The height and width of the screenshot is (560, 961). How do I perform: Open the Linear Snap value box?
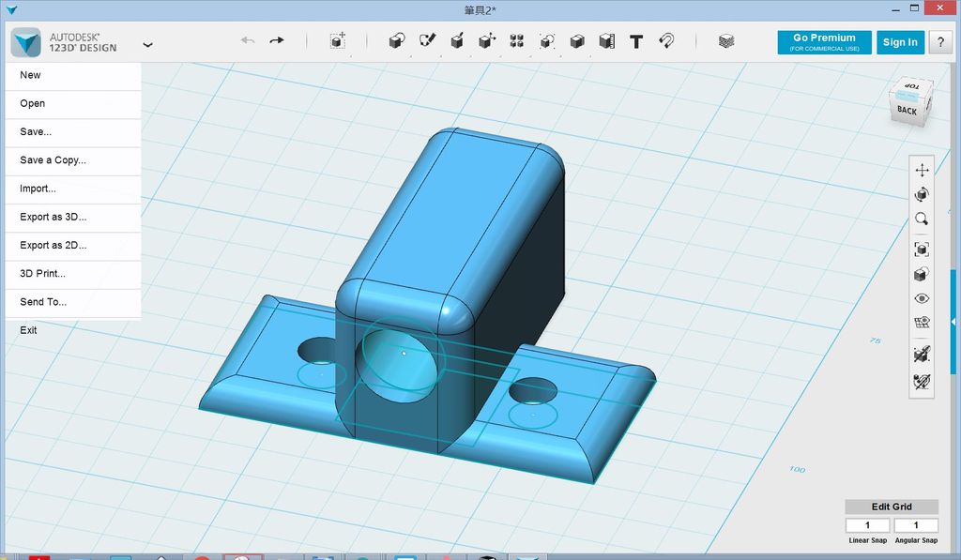click(867, 525)
